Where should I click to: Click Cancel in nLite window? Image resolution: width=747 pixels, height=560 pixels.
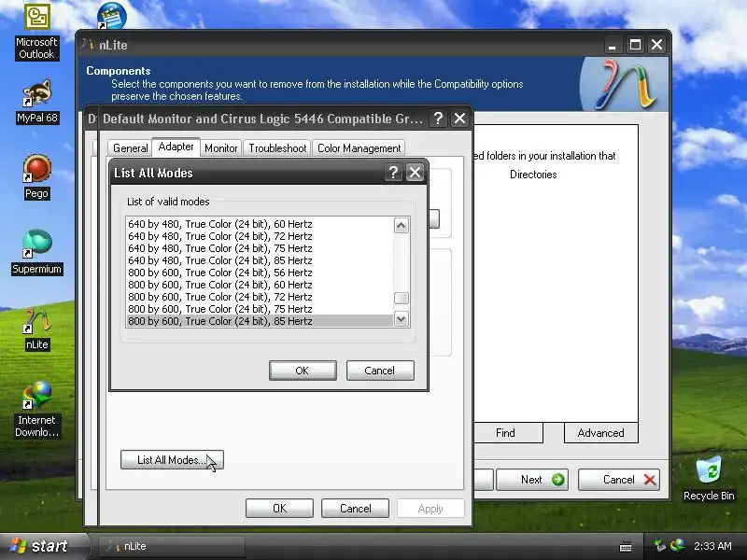pyautogui.click(x=619, y=480)
